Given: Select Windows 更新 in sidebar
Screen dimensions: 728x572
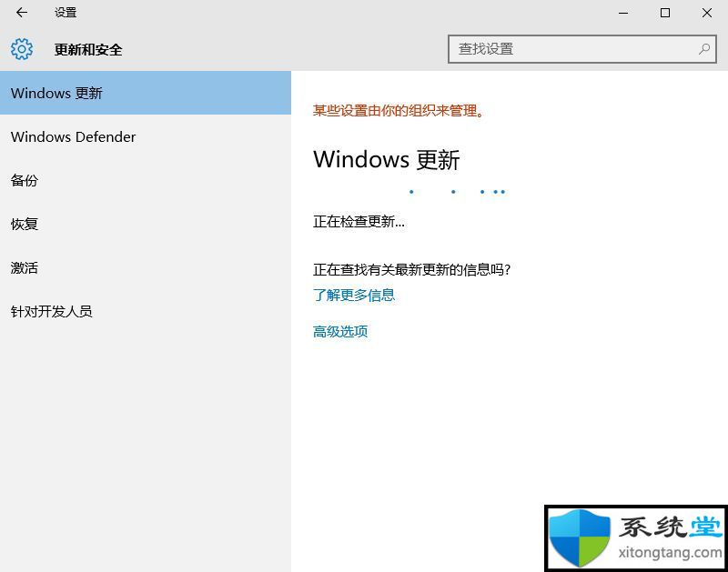Looking at the screenshot, I should point(146,93).
